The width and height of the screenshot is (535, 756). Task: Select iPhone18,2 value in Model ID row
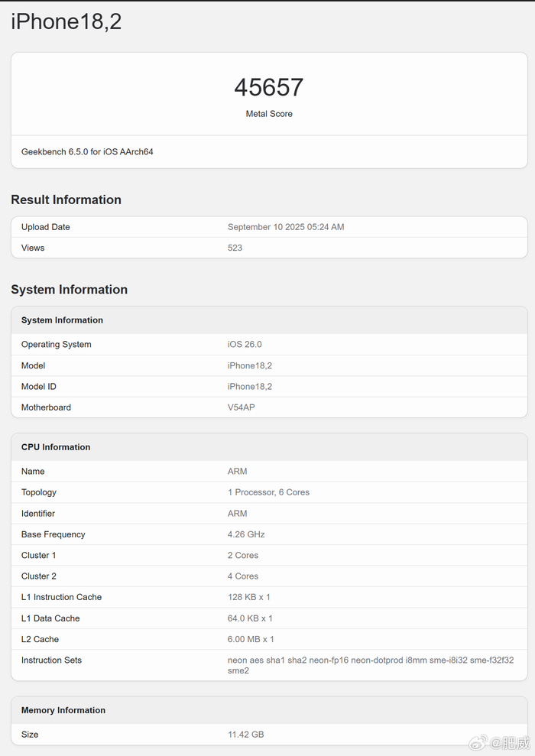250,387
